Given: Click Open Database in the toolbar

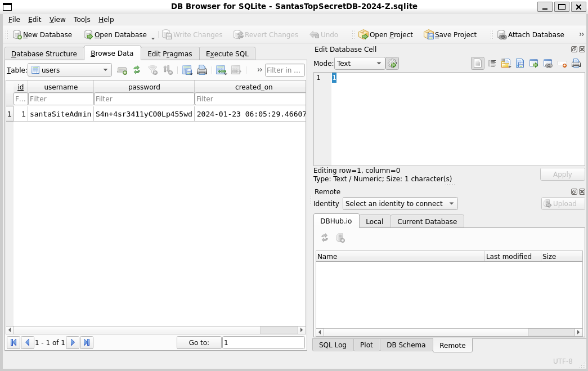Looking at the screenshot, I should (115, 34).
